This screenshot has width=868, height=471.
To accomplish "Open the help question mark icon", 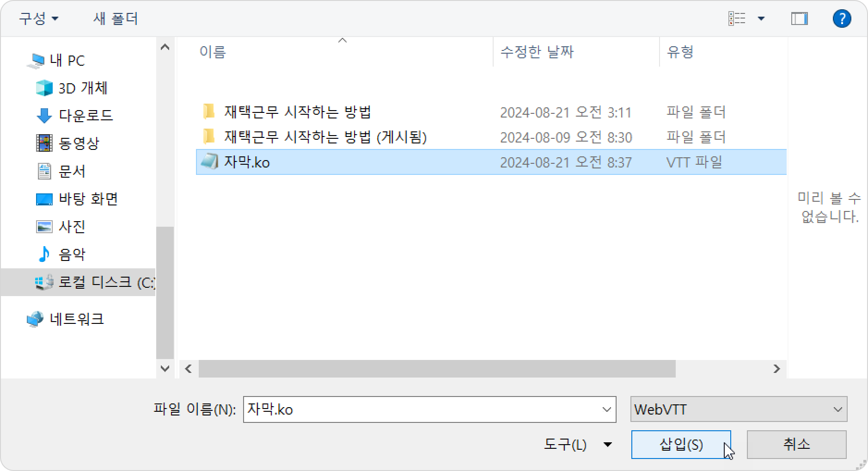I will 842,19.
